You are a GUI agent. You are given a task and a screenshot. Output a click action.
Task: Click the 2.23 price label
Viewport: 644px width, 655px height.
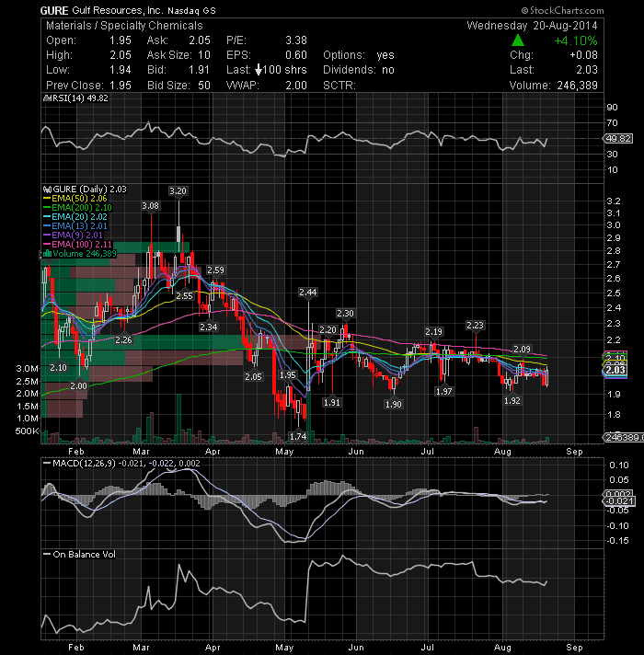tap(476, 326)
